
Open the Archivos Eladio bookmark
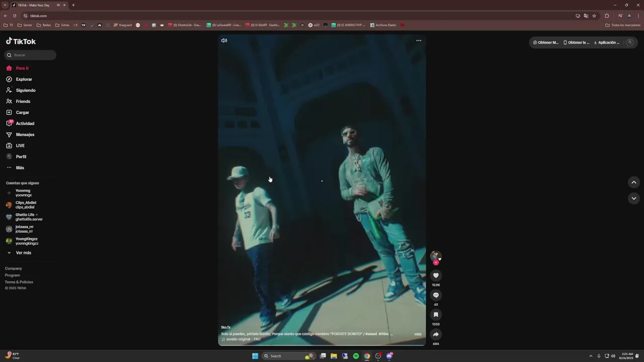point(383,25)
